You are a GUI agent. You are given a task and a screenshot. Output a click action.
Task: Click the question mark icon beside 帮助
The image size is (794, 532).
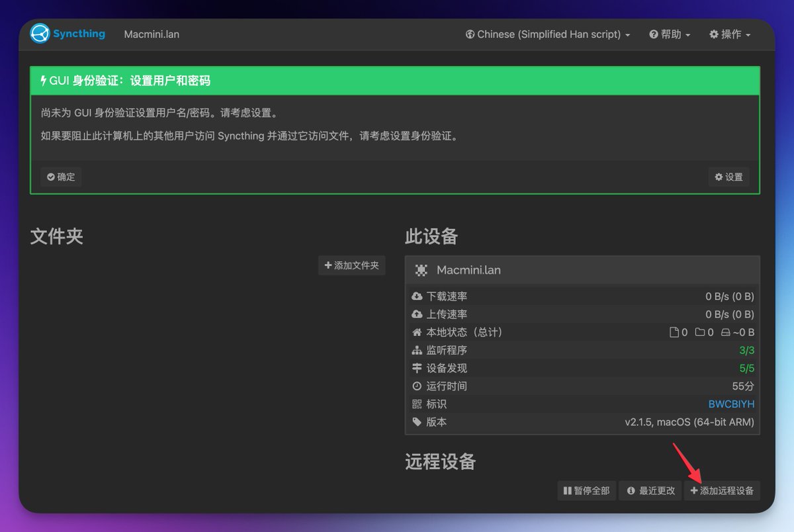(x=653, y=34)
